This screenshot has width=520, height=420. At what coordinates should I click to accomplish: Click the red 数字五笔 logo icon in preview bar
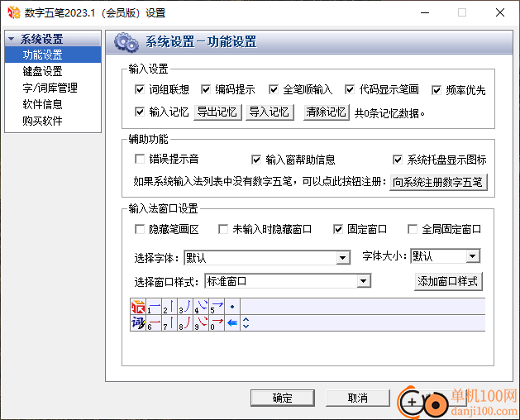(138, 307)
